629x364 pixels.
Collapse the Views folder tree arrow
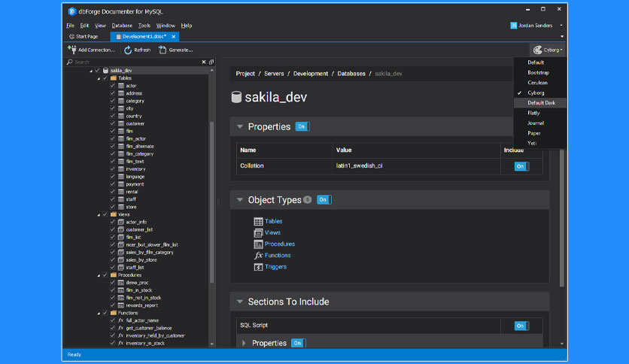click(x=99, y=214)
